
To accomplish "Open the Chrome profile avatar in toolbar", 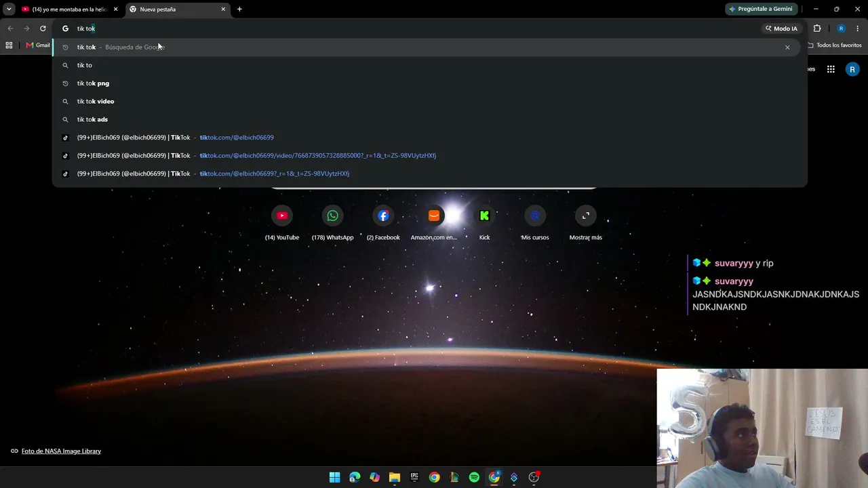I will (x=841, y=28).
